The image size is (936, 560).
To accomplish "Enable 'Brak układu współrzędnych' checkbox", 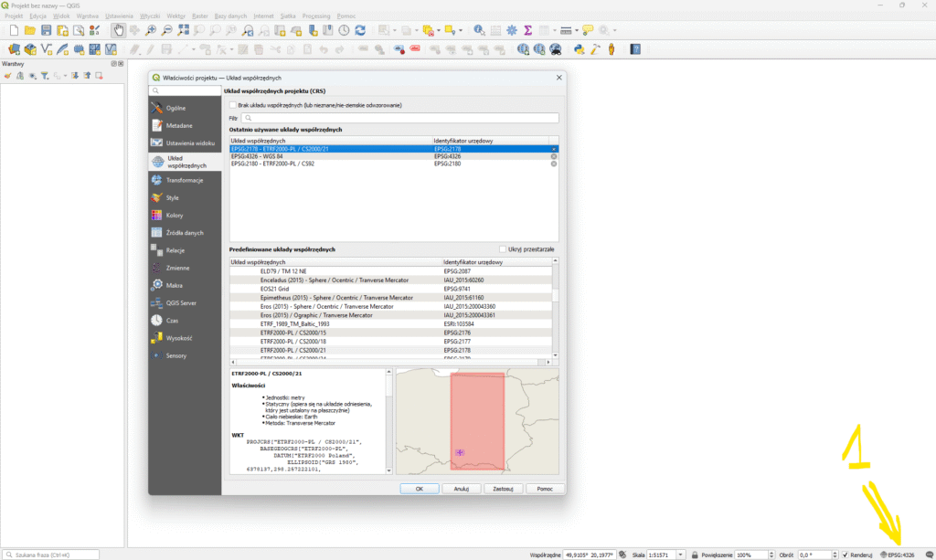I will (x=233, y=106).
